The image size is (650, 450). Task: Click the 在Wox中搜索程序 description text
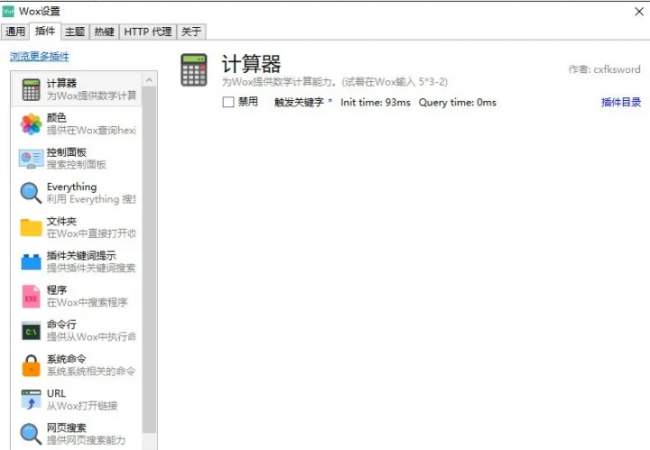(87, 302)
